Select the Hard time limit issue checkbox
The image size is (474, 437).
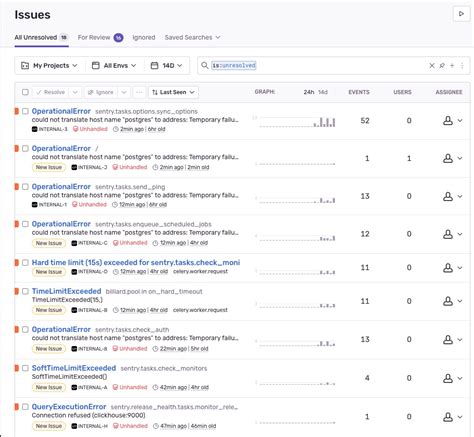[x=25, y=263]
